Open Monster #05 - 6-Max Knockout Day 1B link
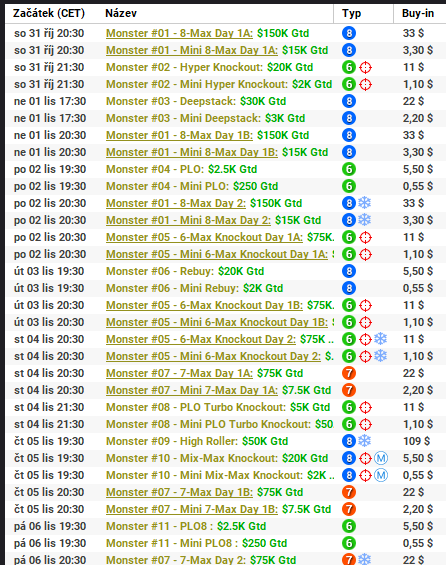Screen dimensions: 446x565 204,305
